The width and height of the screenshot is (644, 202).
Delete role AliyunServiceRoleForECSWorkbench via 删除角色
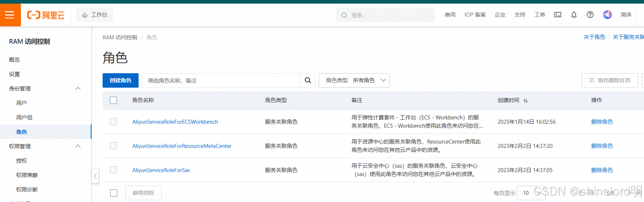pyautogui.click(x=602, y=122)
